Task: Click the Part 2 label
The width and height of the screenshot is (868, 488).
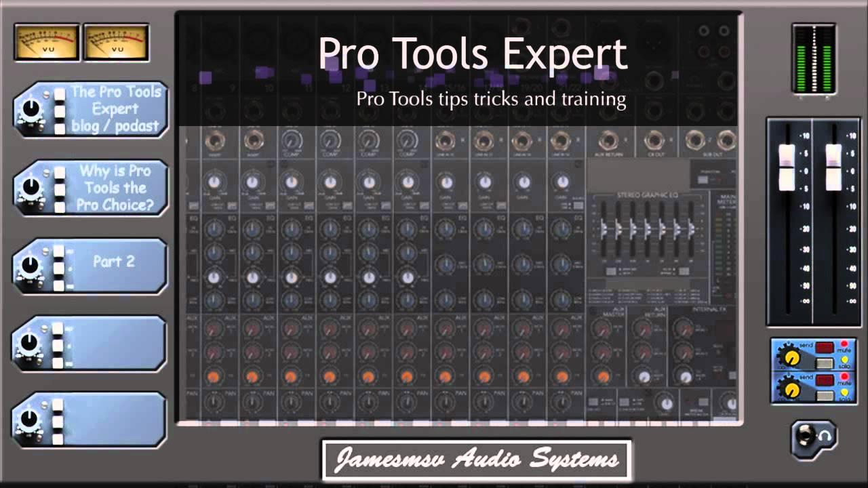Action: pyautogui.click(x=114, y=262)
